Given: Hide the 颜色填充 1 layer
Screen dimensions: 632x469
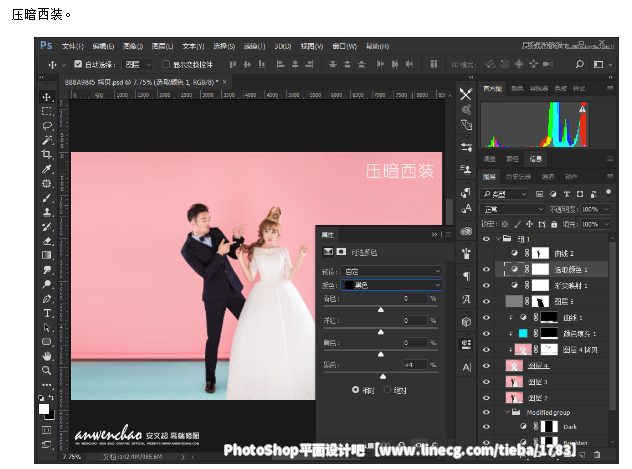Looking at the screenshot, I should [x=486, y=334].
